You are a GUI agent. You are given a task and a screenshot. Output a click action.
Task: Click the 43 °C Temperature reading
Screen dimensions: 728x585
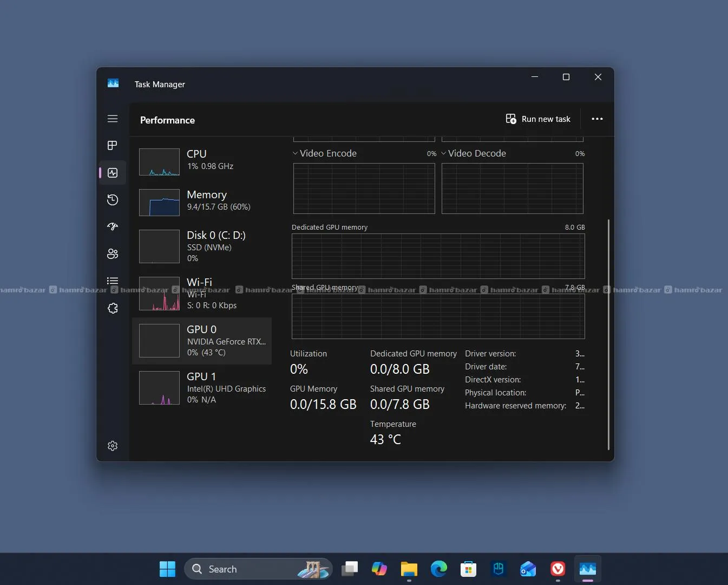385,440
